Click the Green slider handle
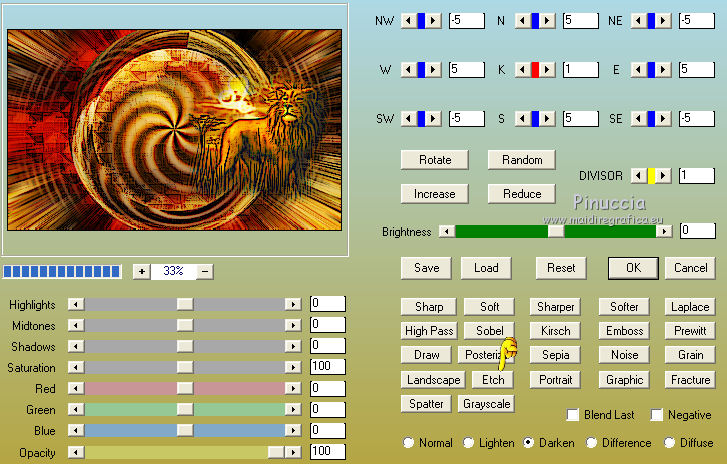 click(185, 409)
